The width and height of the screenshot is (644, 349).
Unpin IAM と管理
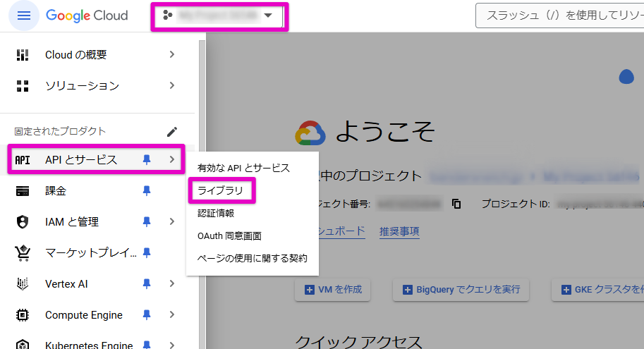(147, 221)
